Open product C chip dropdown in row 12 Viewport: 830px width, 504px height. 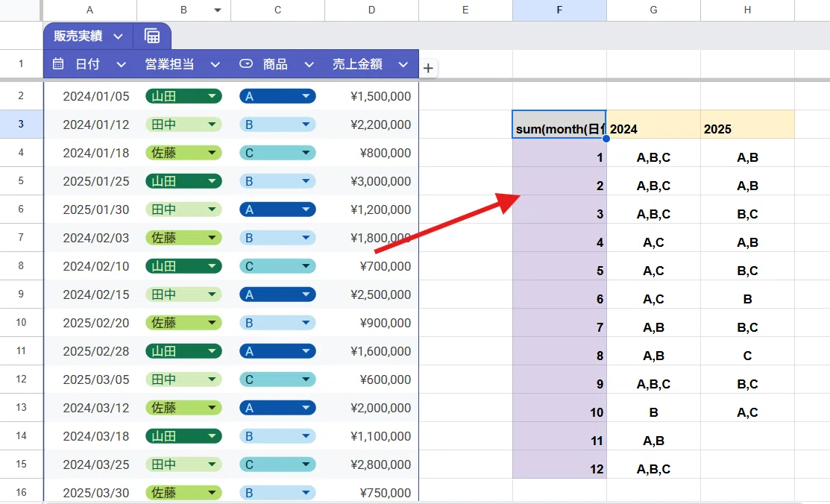click(x=306, y=379)
